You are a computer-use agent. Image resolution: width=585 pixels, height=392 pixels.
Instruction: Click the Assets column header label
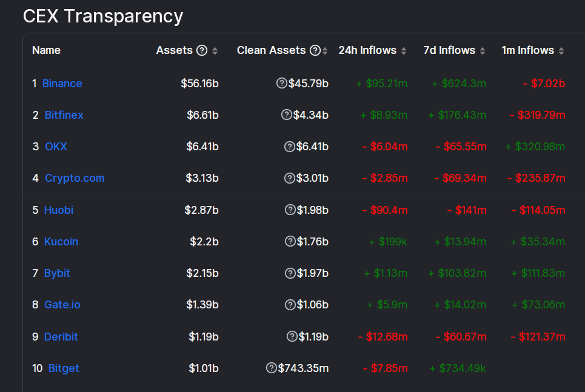(174, 50)
